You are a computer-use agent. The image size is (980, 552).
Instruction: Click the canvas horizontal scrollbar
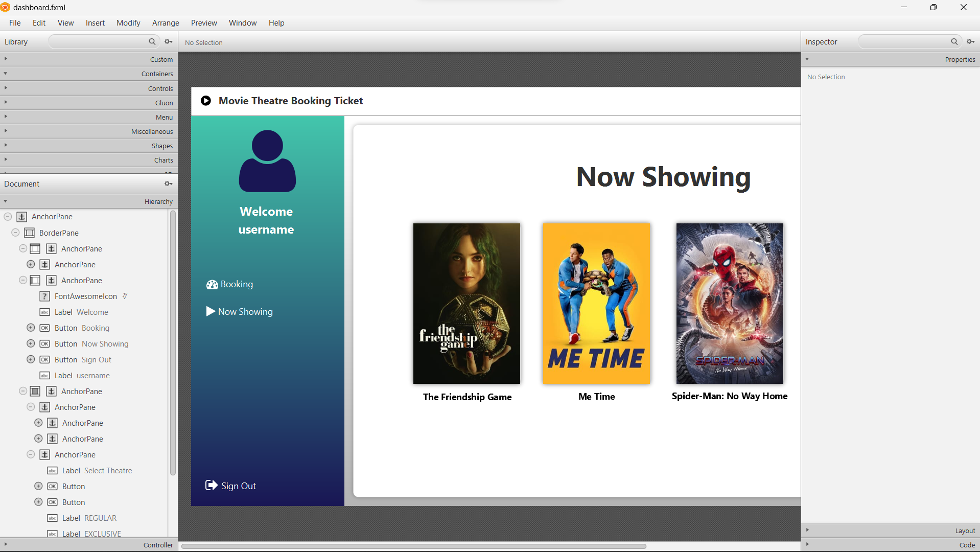click(414, 546)
